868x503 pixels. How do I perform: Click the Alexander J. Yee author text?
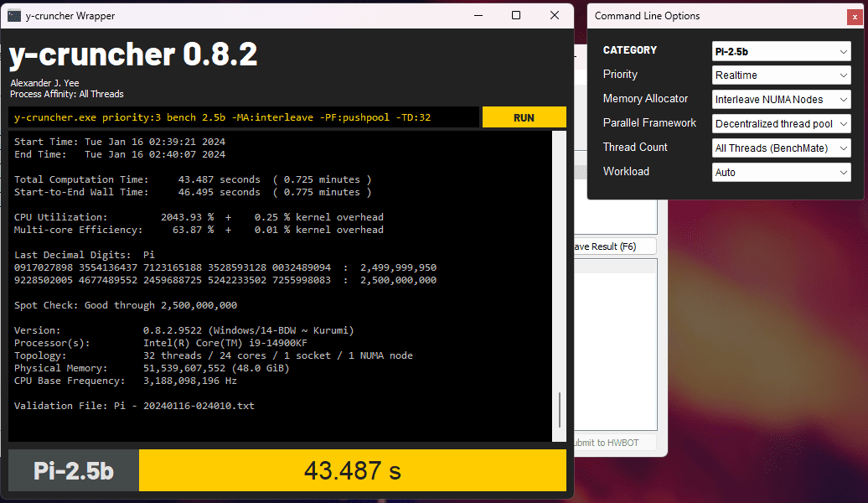tap(45, 83)
